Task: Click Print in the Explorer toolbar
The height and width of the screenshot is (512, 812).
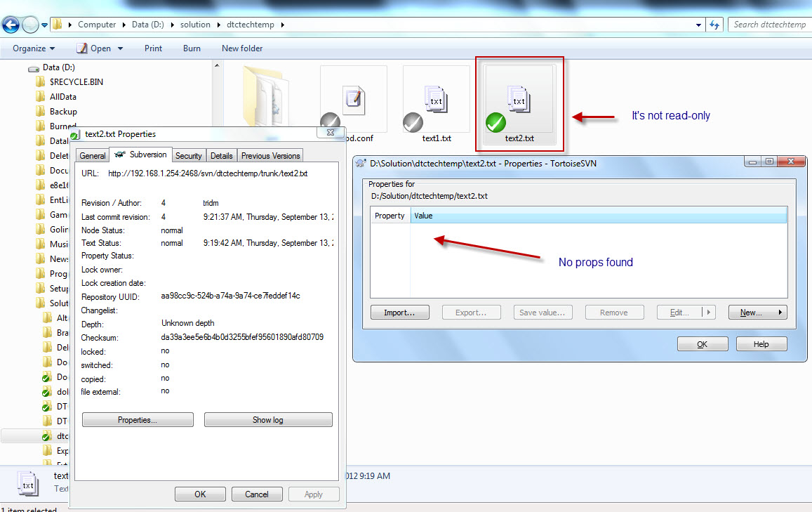Action: (153, 48)
